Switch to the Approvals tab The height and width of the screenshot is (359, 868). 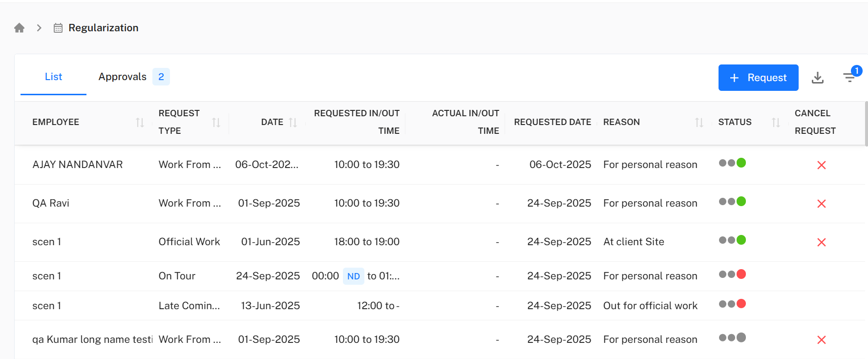[123, 77]
